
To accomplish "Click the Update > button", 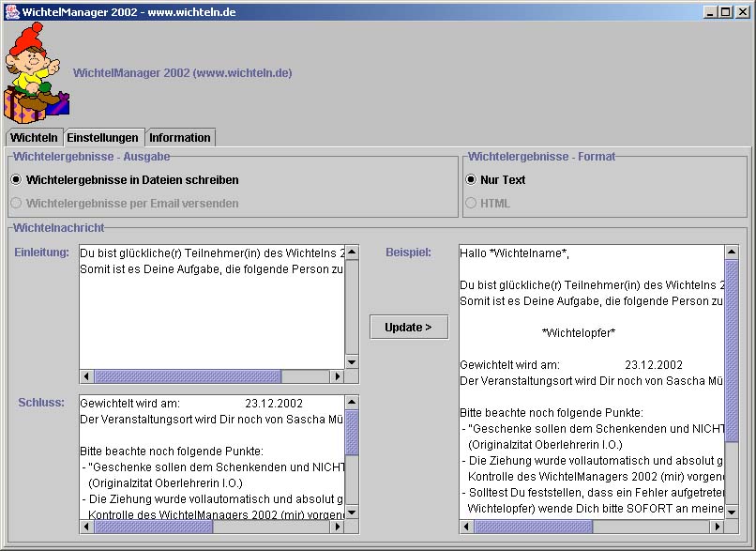I will point(408,327).
